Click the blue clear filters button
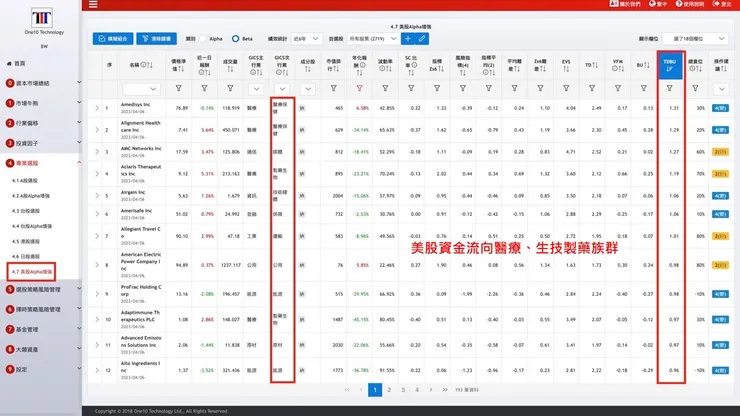Screen dimensions: 740x416 point(157,39)
